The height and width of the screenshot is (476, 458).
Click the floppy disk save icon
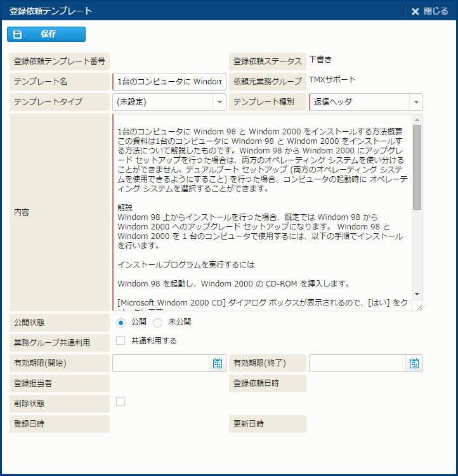18,34
